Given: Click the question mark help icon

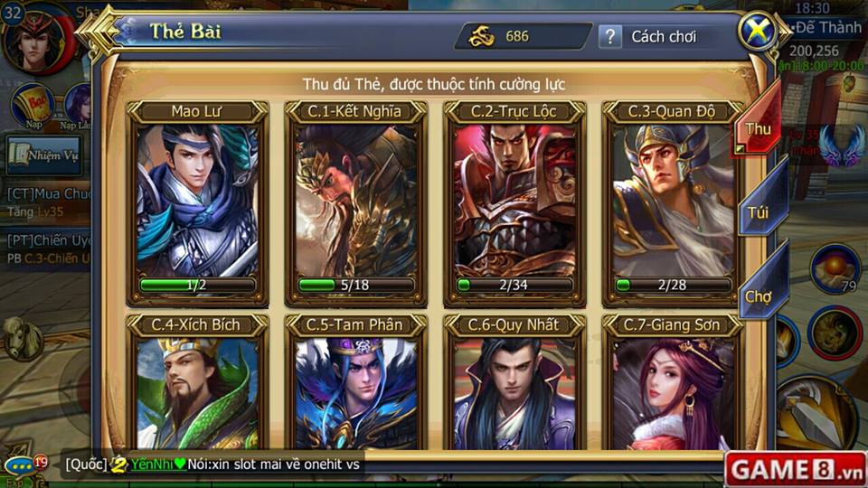Looking at the screenshot, I should (610, 36).
